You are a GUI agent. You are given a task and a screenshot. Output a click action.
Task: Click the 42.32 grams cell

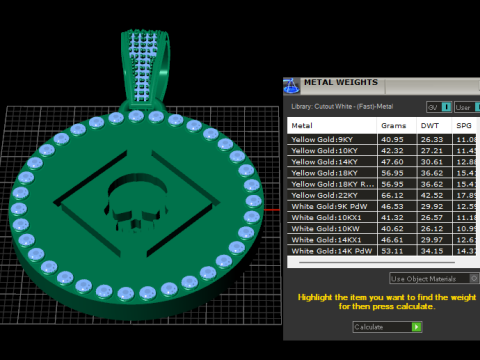click(397, 151)
